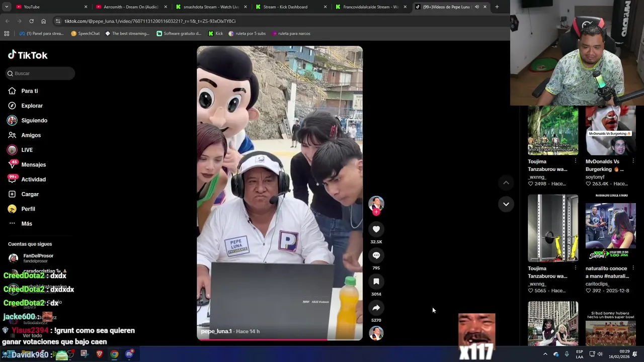Expand the Más menu
Screen dimensions: 644x362
pyautogui.click(x=27, y=224)
